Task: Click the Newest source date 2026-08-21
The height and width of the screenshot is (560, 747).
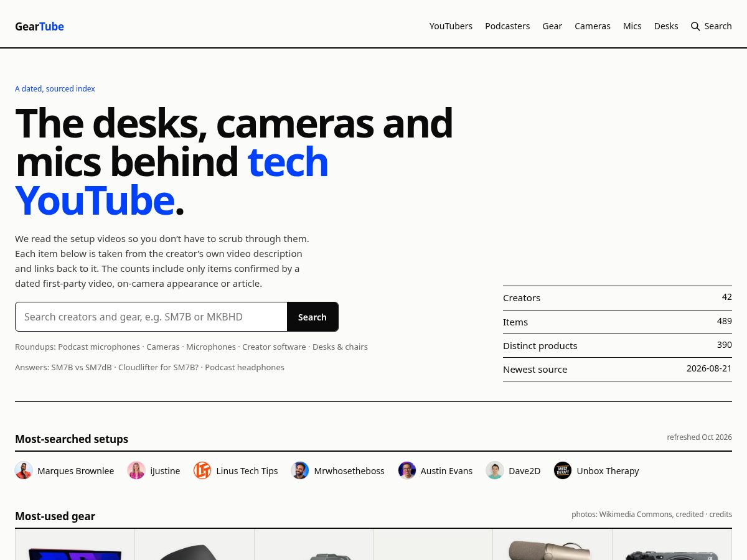Action: click(709, 368)
